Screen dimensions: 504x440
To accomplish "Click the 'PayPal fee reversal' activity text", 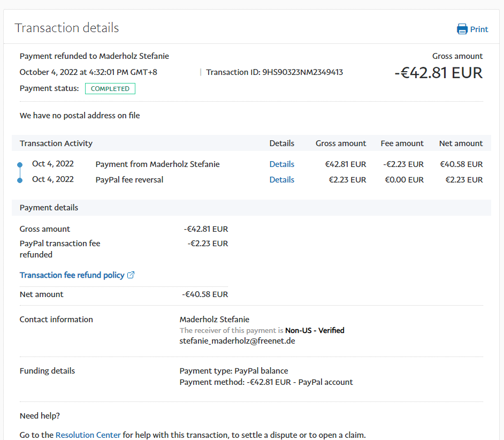I will [129, 180].
